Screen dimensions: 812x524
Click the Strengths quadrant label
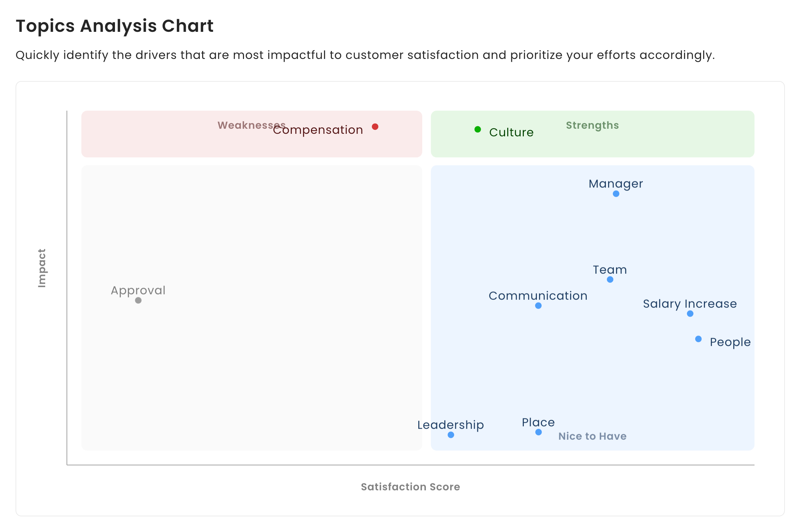coord(592,125)
